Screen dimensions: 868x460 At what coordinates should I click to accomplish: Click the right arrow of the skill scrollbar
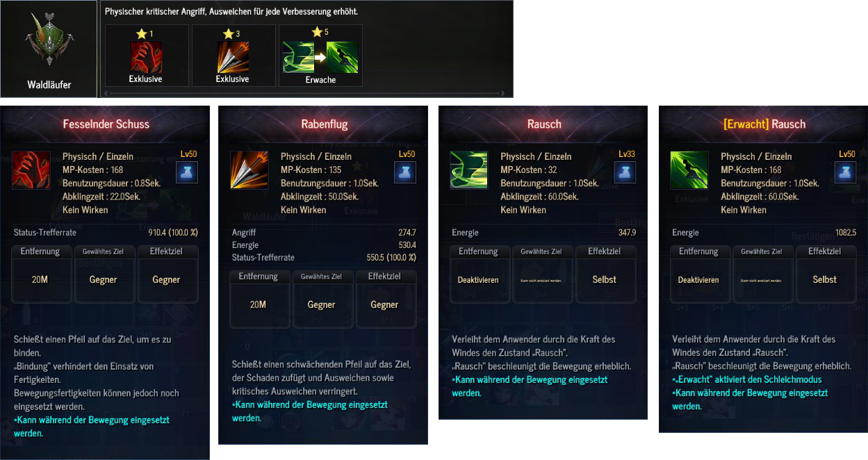[x=502, y=92]
